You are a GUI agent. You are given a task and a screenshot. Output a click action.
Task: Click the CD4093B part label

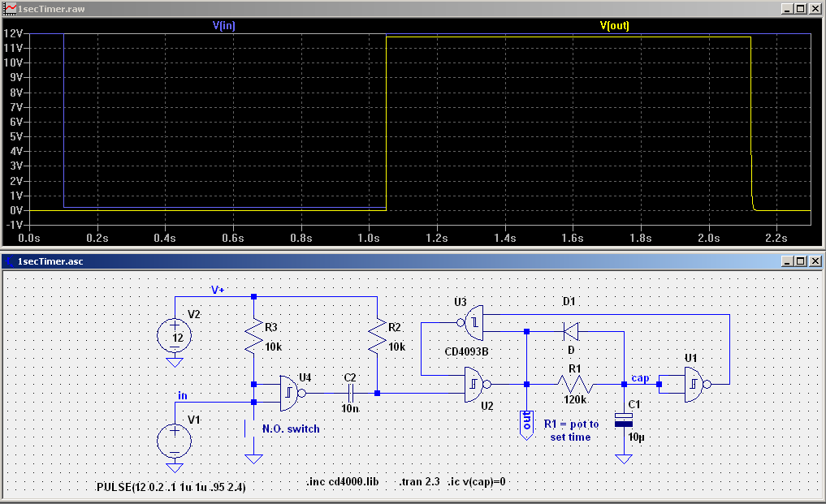pos(466,351)
